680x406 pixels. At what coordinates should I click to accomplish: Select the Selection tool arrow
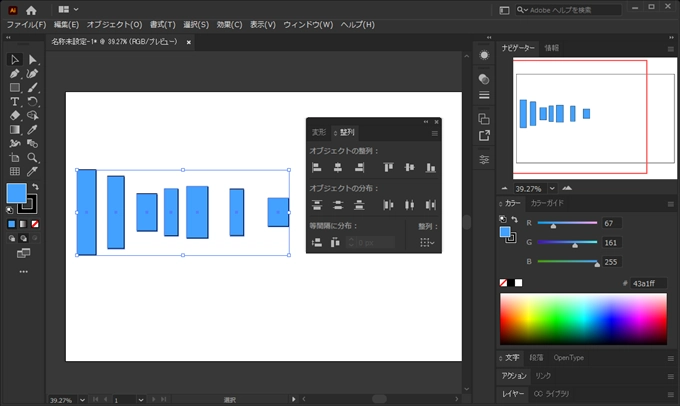(15, 59)
